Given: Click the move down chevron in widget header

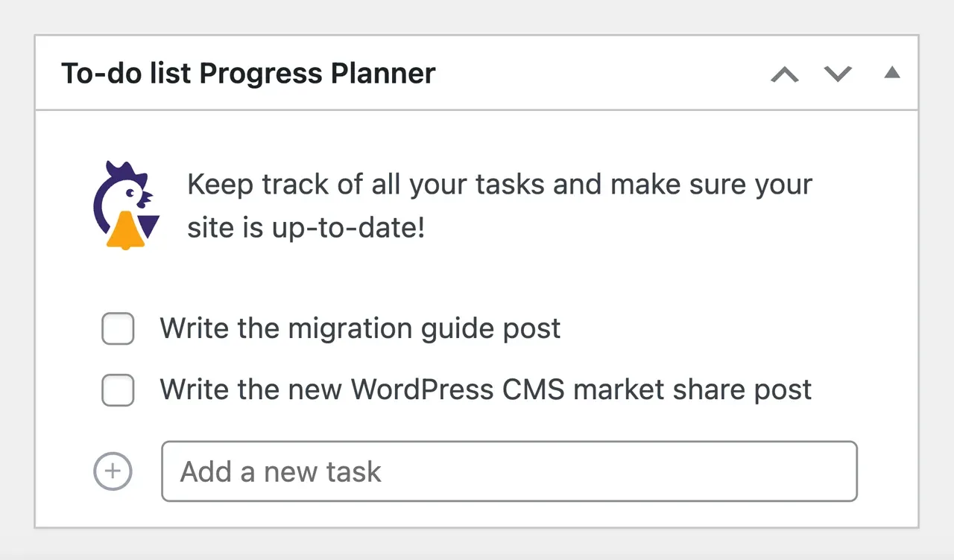Looking at the screenshot, I should [x=838, y=74].
